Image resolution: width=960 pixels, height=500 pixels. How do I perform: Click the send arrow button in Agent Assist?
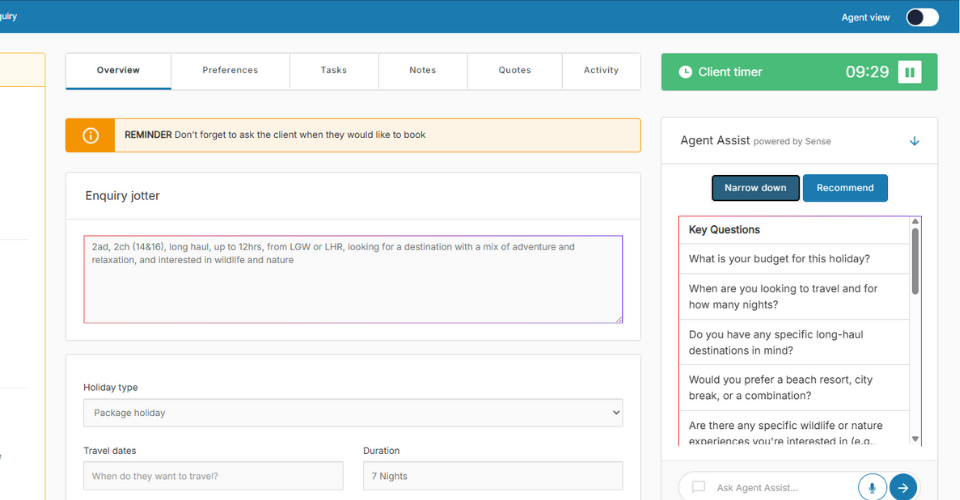903,487
